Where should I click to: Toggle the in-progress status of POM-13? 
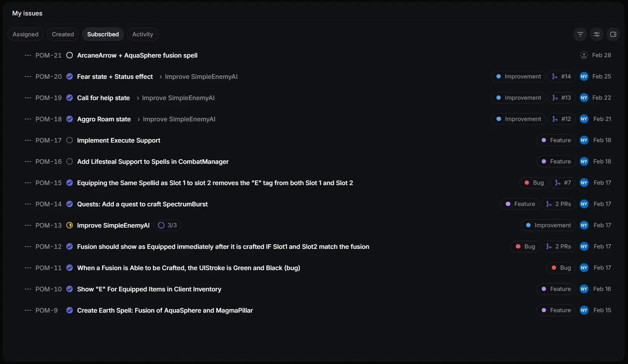[70, 225]
